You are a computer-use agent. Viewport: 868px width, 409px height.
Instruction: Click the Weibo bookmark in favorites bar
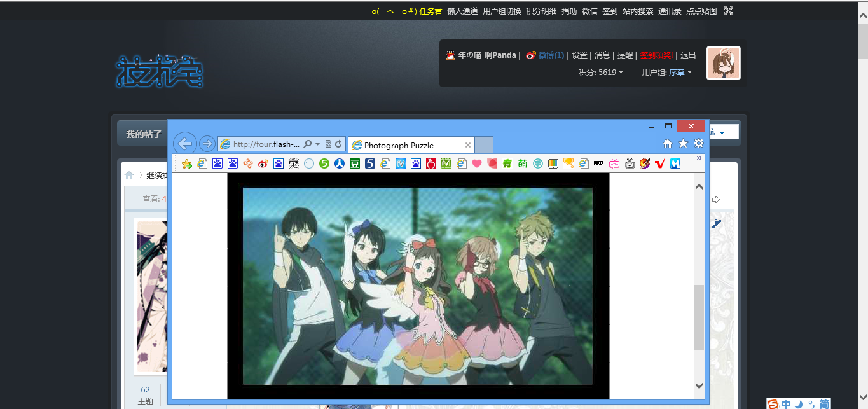263,163
